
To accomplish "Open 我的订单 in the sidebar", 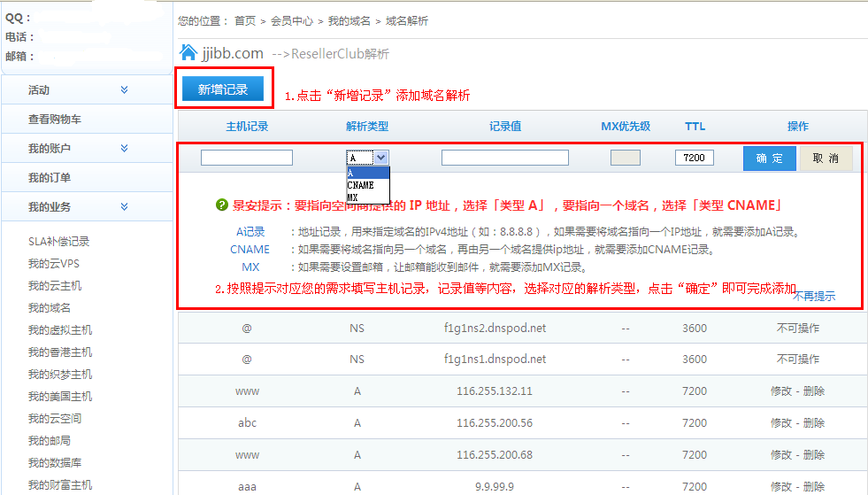I will tap(50, 178).
